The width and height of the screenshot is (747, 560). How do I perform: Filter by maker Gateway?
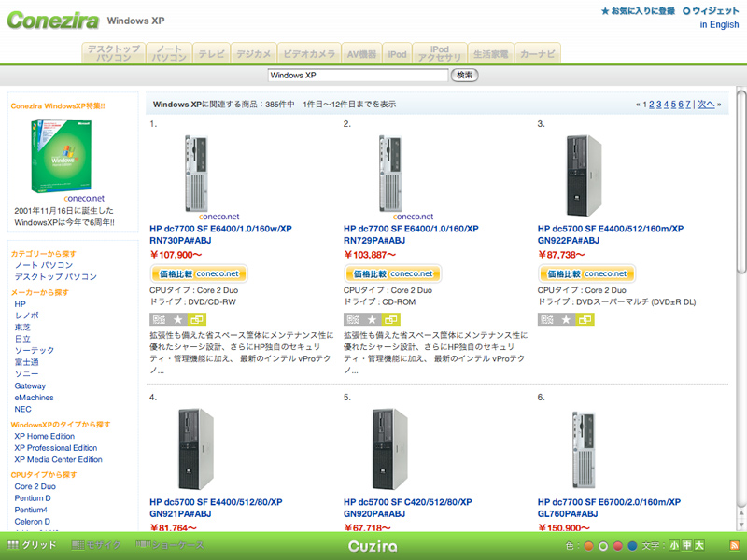[30, 385]
